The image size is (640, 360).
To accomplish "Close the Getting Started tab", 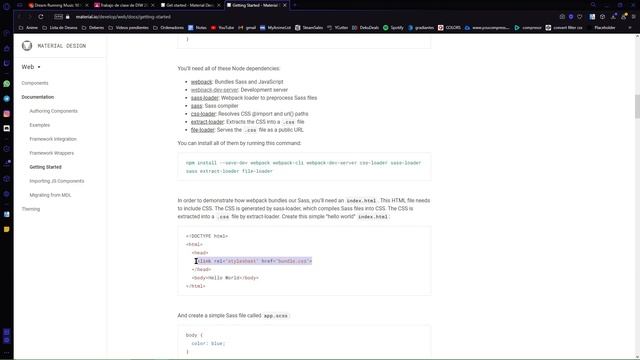I will [285, 5].
